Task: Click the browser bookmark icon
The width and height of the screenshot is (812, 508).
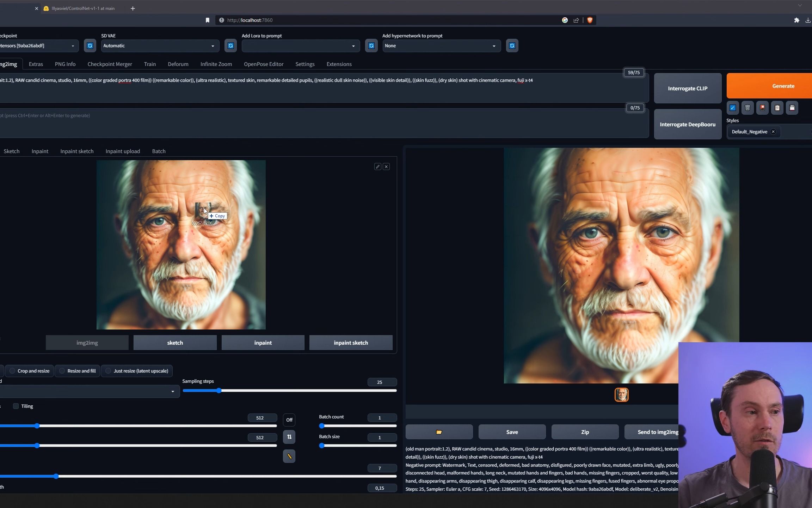Action: (x=208, y=20)
